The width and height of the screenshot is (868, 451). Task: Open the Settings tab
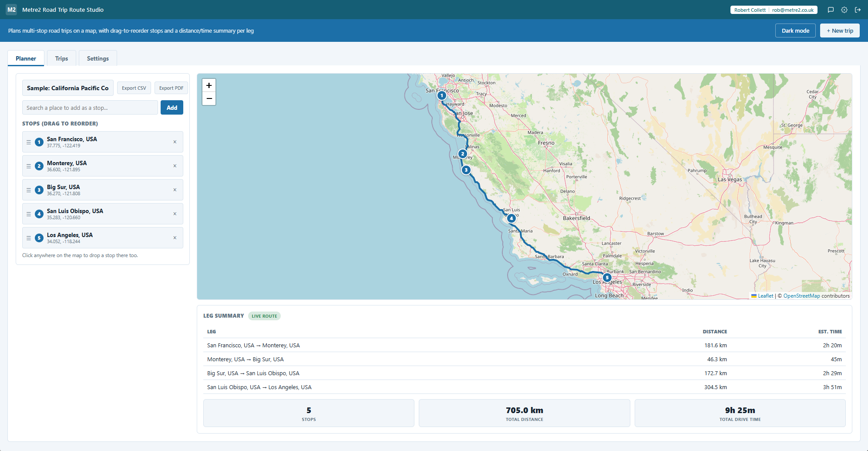click(98, 58)
